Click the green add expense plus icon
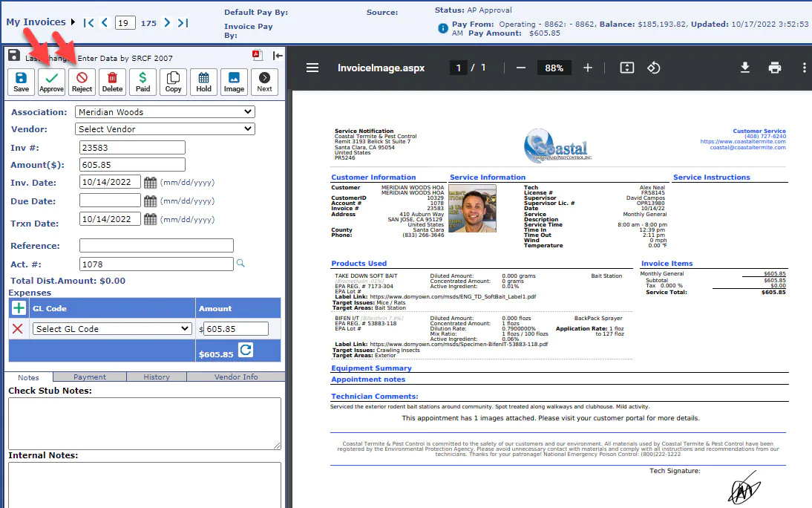 click(x=18, y=308)
